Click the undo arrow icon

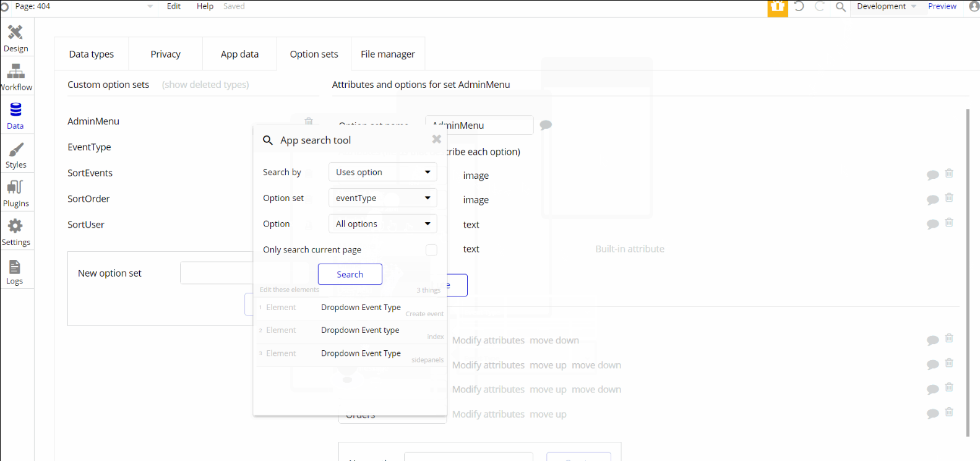799,6
